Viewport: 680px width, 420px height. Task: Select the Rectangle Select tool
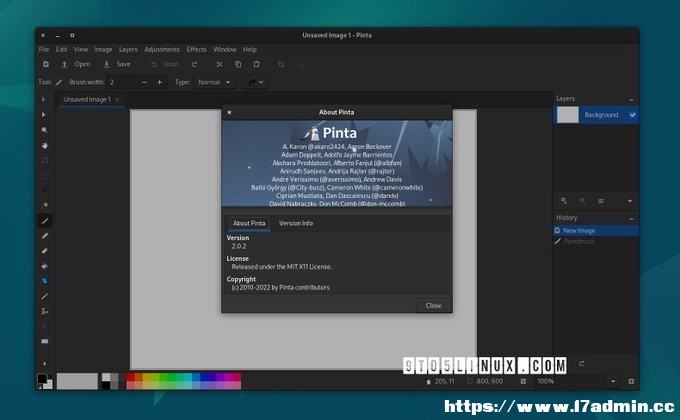click(x=44, y=161)
